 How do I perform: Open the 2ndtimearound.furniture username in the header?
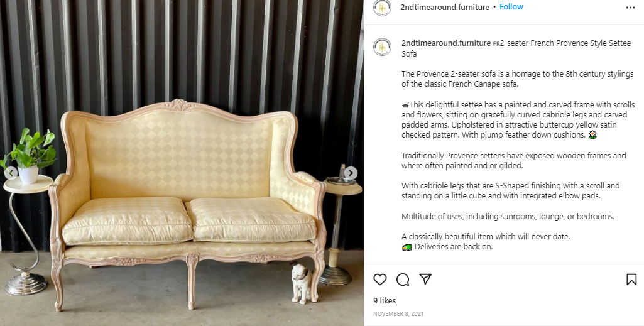tap(445, 7)
